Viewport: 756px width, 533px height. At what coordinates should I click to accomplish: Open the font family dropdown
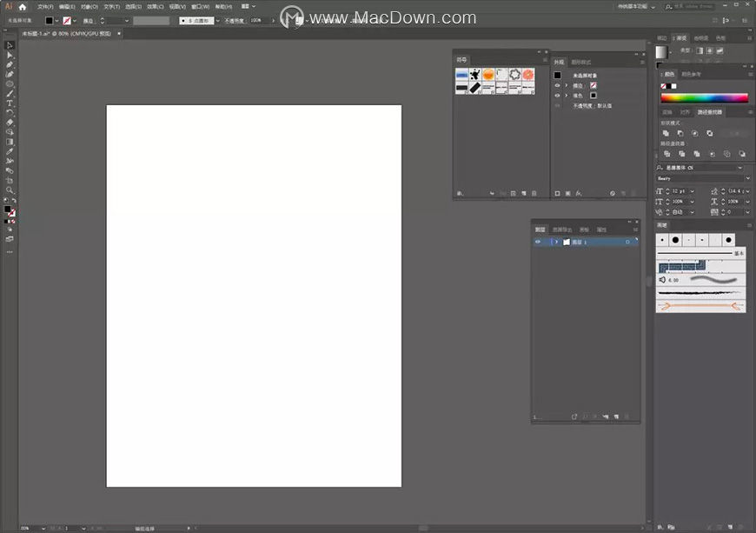point(740,168)
